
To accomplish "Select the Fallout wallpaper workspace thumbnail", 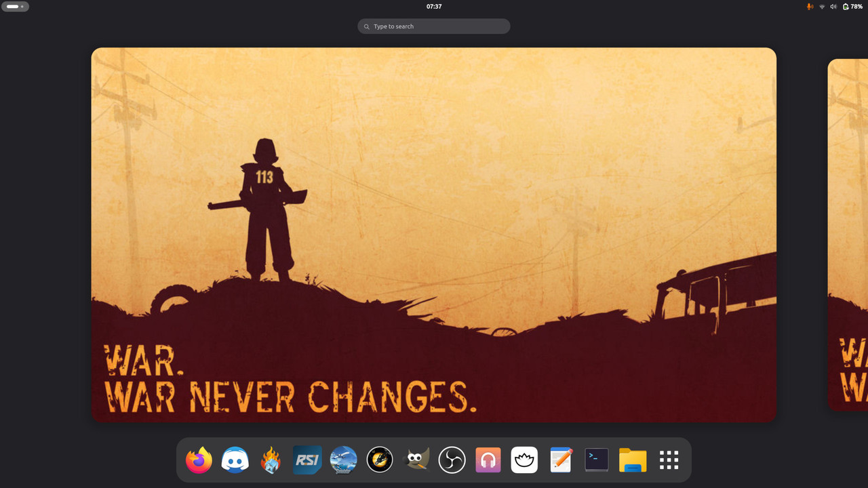I will pyautogui.click(x=434, y=235).
